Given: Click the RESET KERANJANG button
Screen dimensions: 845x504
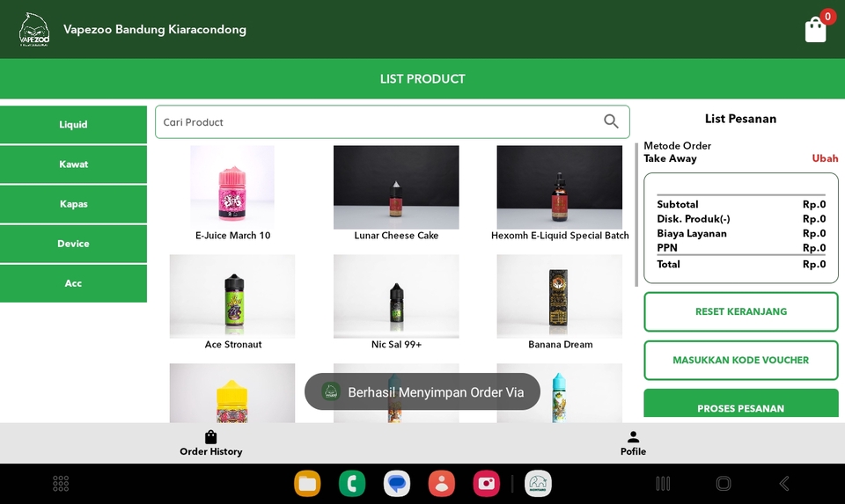Looking at the screenshot, I should tap(741, 311).
